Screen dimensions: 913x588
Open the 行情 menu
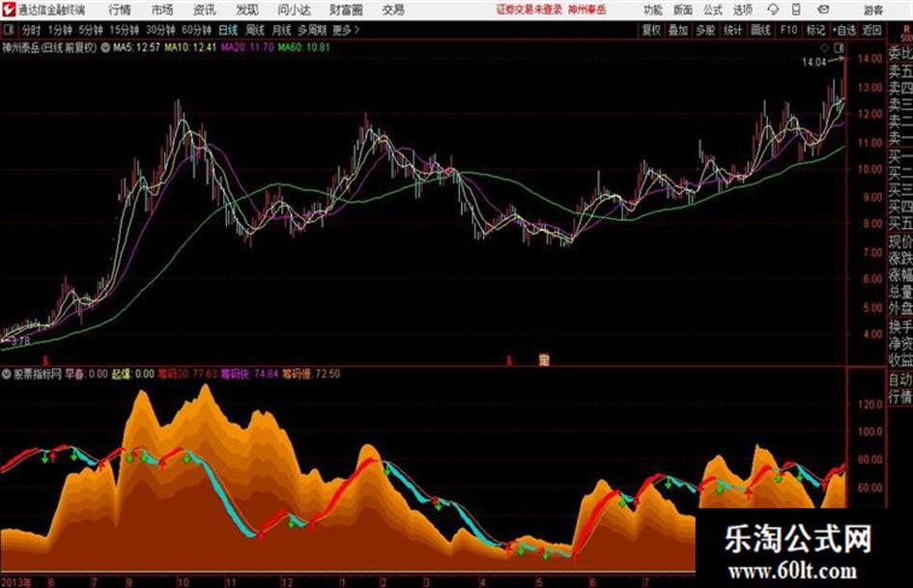[x=120, y=10]
